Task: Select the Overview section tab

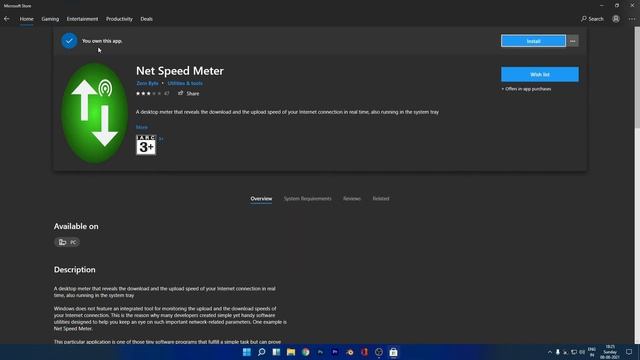Action: point(261,199)
